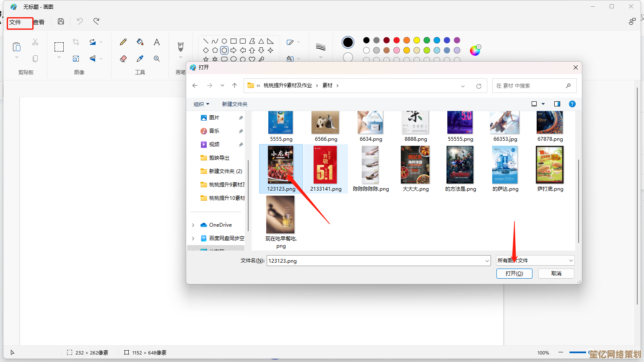
Task: Open the 文件 menu
Action: click(x=16, y=22)
